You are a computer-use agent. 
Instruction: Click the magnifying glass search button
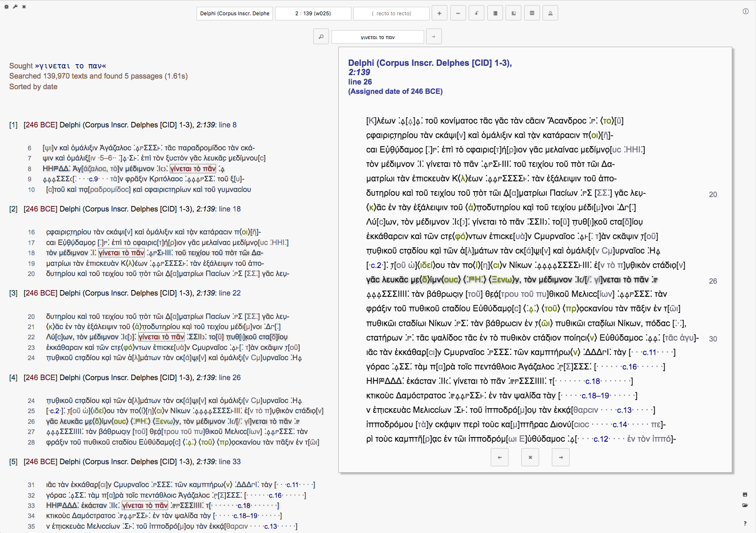tap(321, 37)
